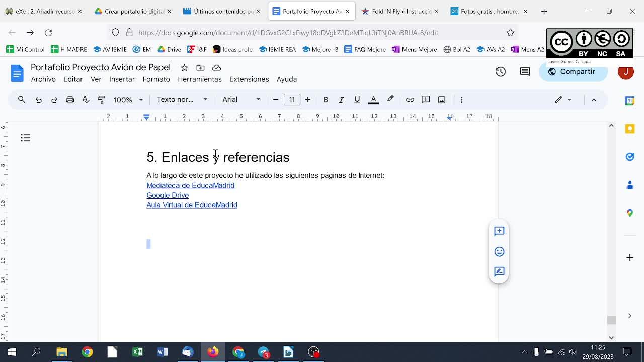Open version history clock icon
The width and height of the screenshot is (644, 362).
click(x=500, y=72)
